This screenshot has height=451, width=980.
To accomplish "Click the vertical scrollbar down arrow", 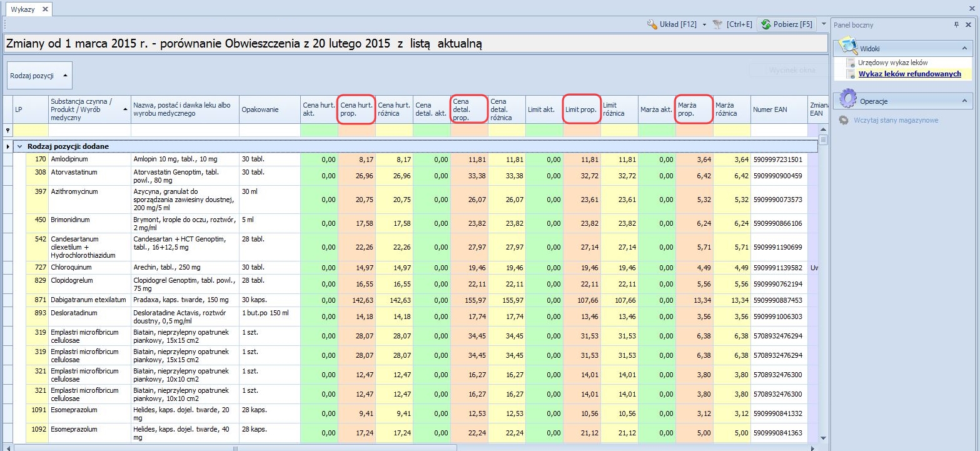I will click(x=823, y=438).
